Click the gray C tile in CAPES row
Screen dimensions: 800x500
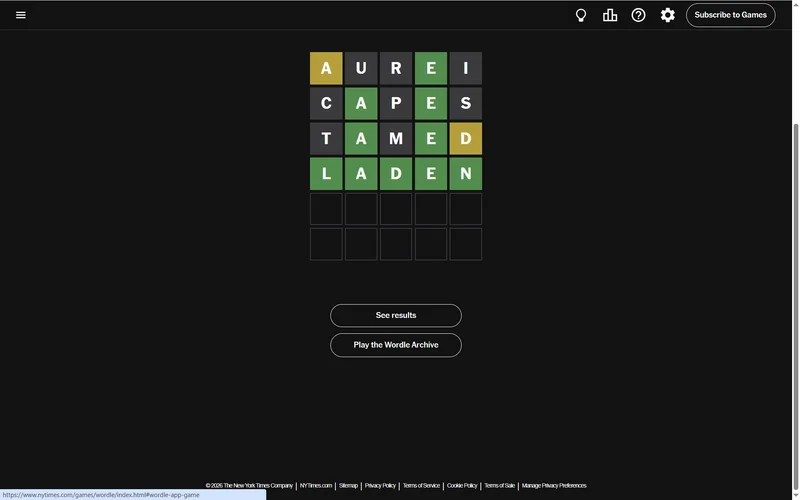326,104
